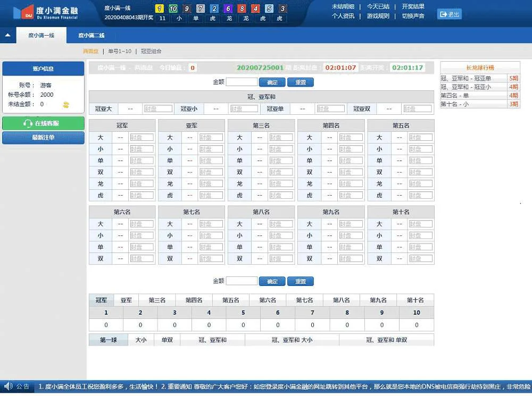Click the yellow number 1 ball
532x396 pixels.
click(x=159, y=9)
